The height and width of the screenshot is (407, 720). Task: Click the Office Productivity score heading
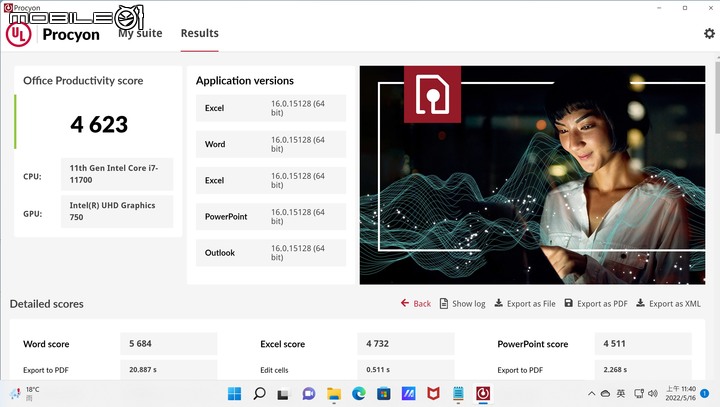pyautogui.click(x=83, y=81)
